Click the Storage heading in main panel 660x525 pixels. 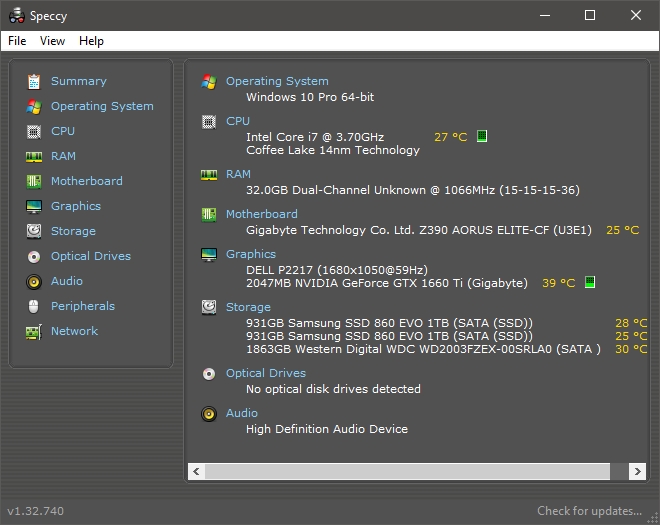pos(248,307)
